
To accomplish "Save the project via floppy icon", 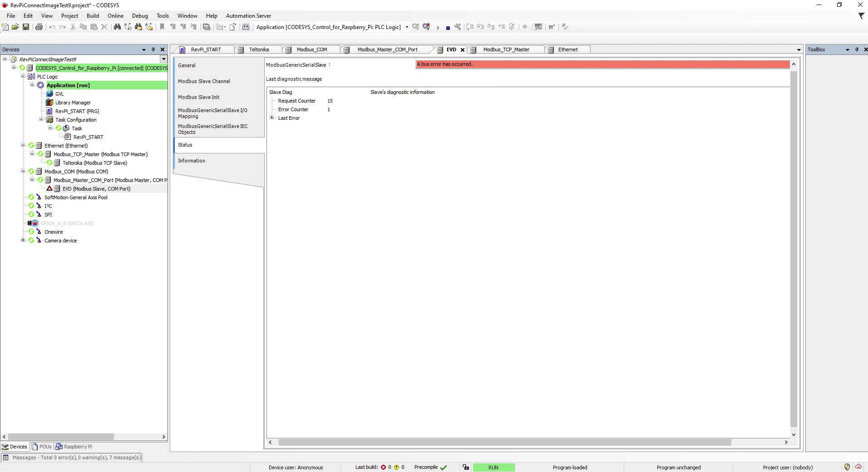I will click(x=26, y=27).
